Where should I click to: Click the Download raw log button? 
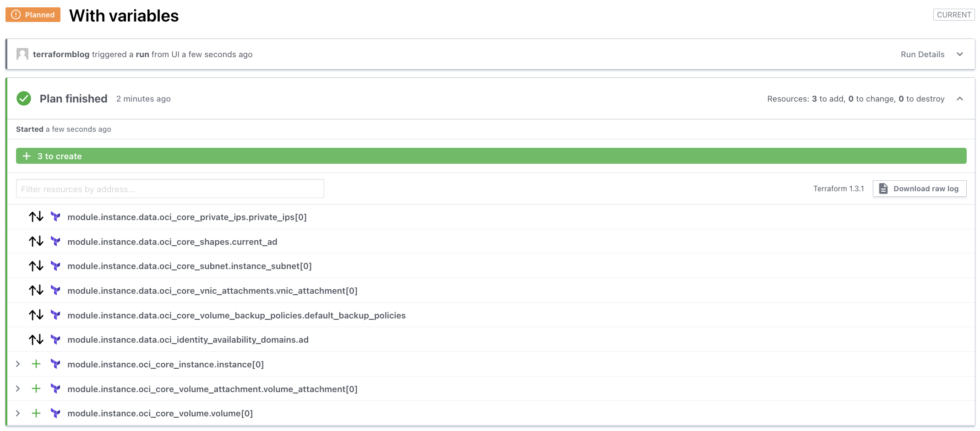click(x=919, y=189)
